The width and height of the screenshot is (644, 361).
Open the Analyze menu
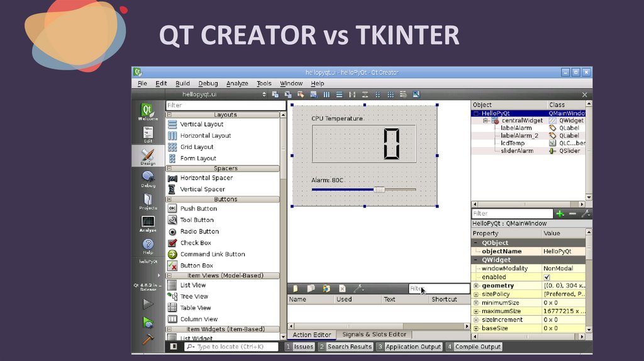[237, 84]
